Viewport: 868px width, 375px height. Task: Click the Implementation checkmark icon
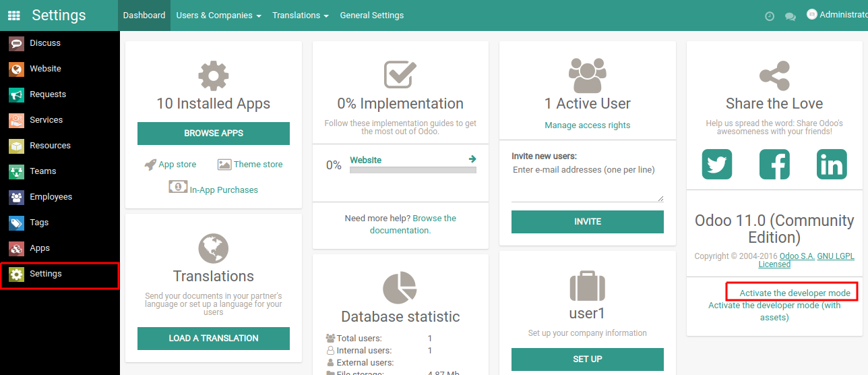click(400, 75)
